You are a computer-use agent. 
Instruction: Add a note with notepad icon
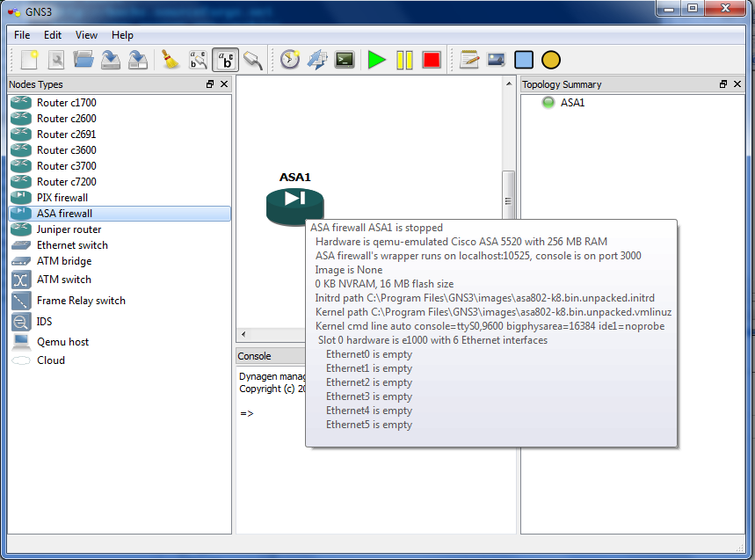[x=469, y=60]
